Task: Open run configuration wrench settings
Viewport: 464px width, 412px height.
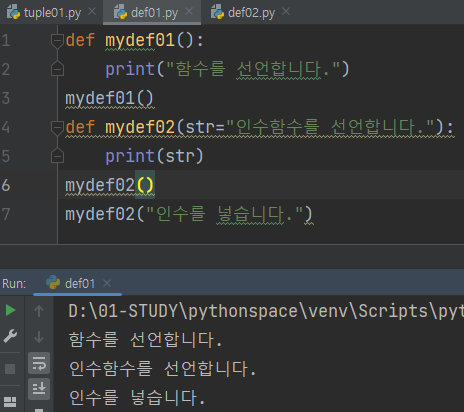Action: click(10, 336)
